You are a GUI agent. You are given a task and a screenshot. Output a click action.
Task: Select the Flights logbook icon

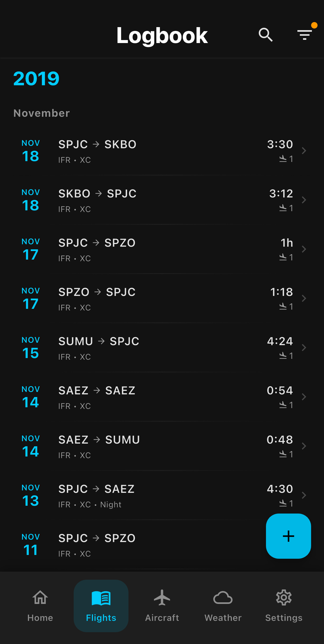101,598
